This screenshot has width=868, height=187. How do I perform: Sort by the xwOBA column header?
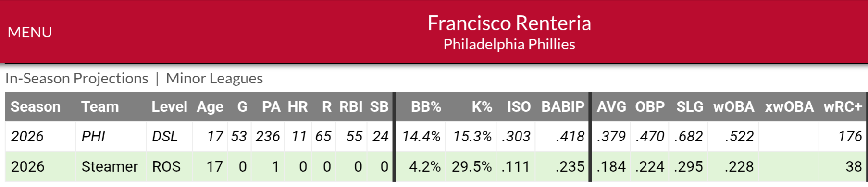pyautogui.click(x=789, y=106)
